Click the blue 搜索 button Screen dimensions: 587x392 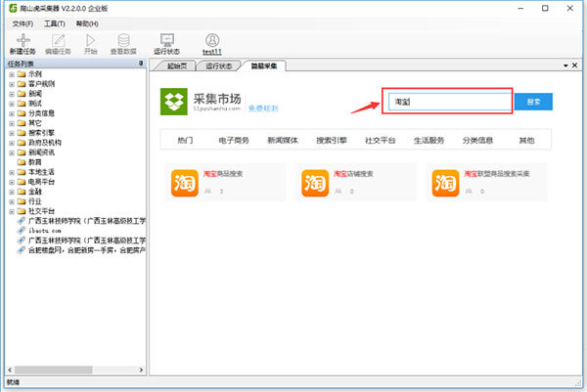(x=533, y=102)
